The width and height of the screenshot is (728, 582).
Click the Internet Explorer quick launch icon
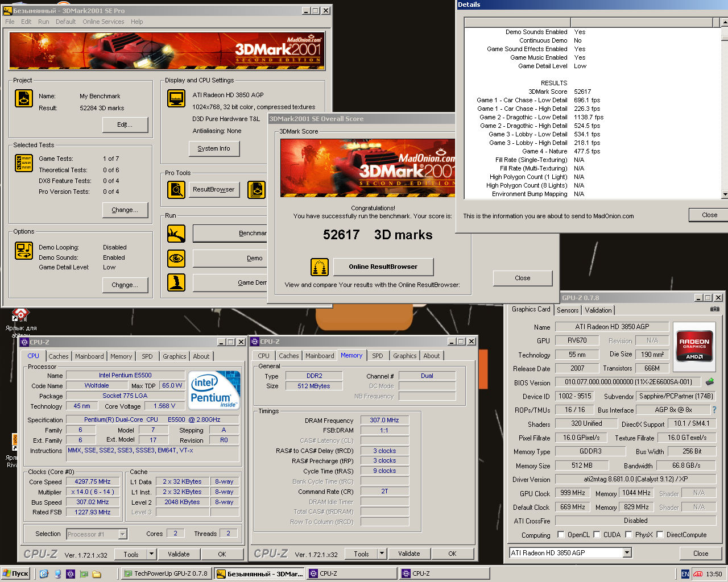[44, 574]
